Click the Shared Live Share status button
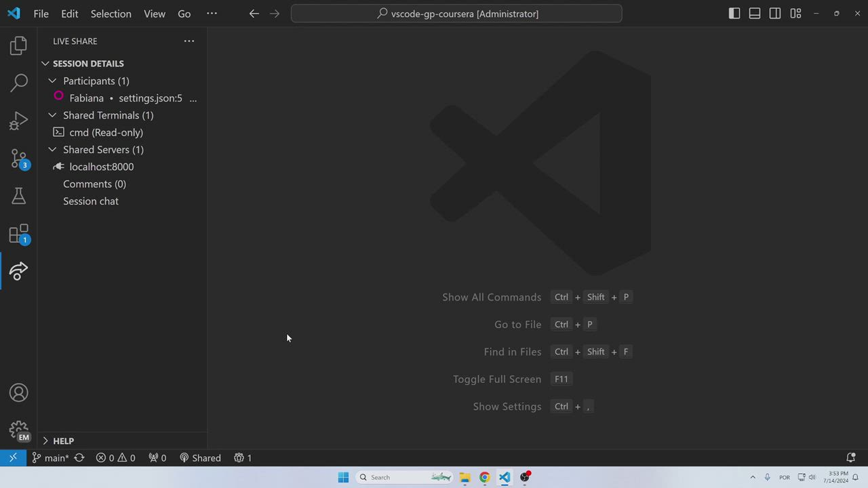Screen dimensions: 868x488 pyautogui.click(x=200, y=458)
